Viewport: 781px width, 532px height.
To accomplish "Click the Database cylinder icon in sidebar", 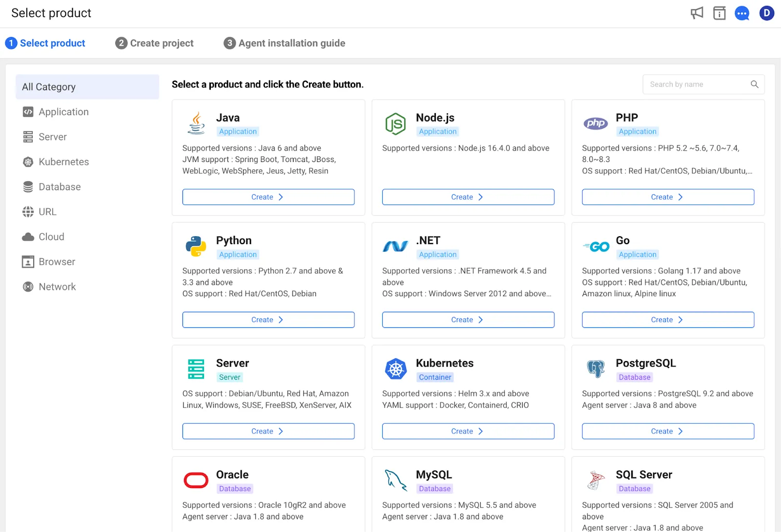I will (28, 187).
